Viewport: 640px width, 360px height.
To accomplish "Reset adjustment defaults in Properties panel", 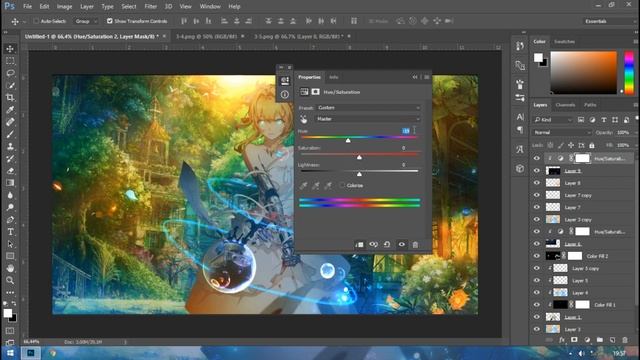I will (x=387, y=244).
